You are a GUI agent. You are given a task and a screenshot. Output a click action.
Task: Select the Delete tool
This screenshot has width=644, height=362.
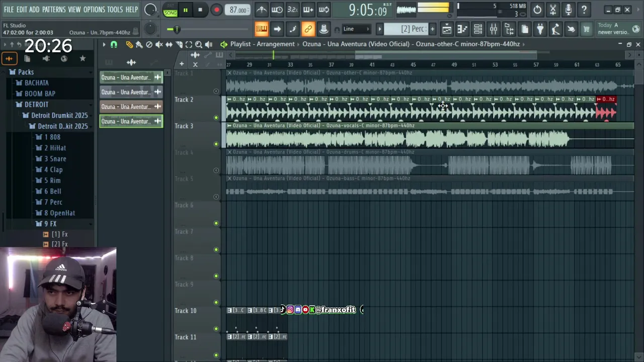pyautogui.click(x=149, y=44)
